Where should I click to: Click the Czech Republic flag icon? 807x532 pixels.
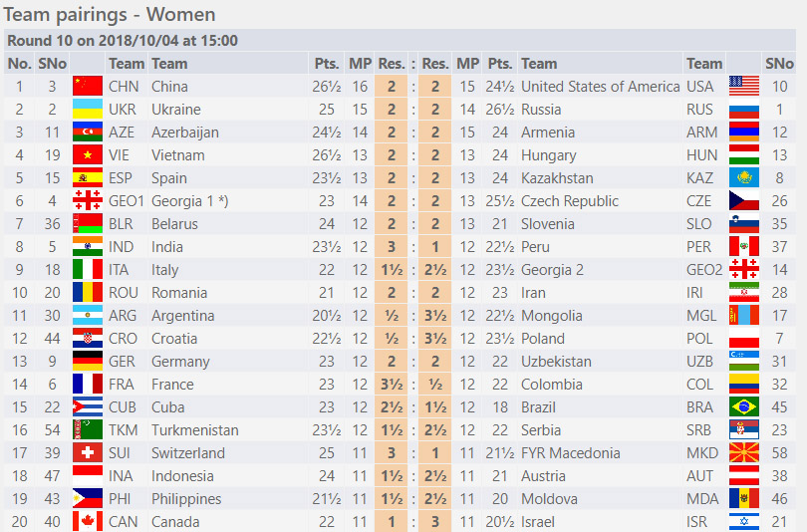pyautogui.click(x=743, y=201)
